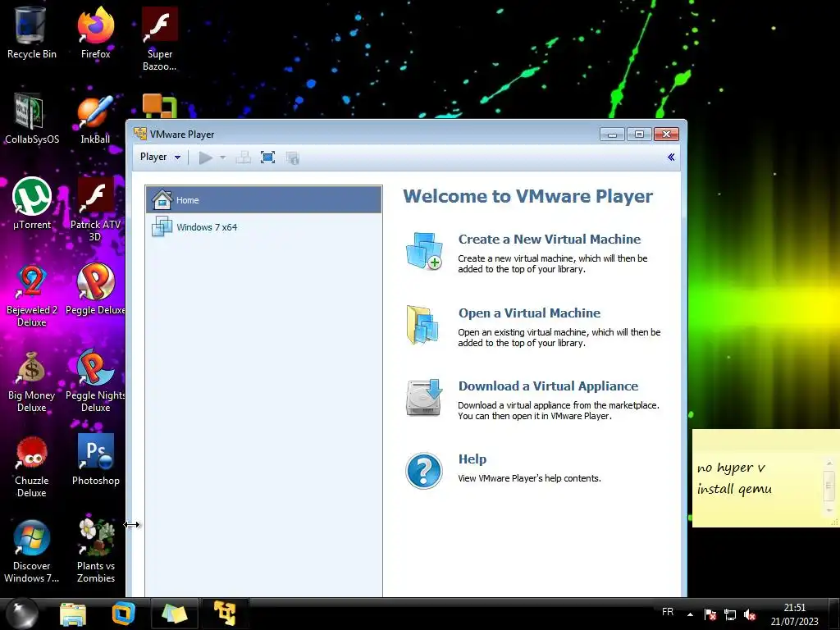
Task: Select Home in the VMware library
Action: pos(263,200)
